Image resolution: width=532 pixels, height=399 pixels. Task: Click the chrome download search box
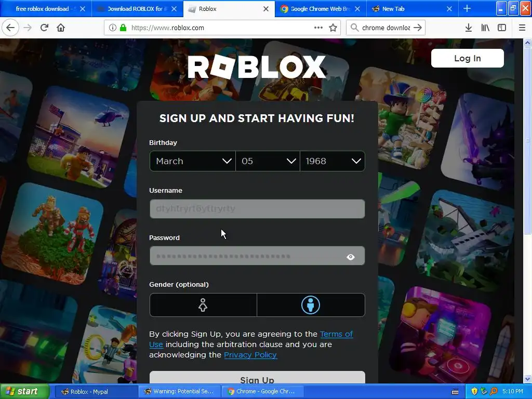click(x=386, y=28)
